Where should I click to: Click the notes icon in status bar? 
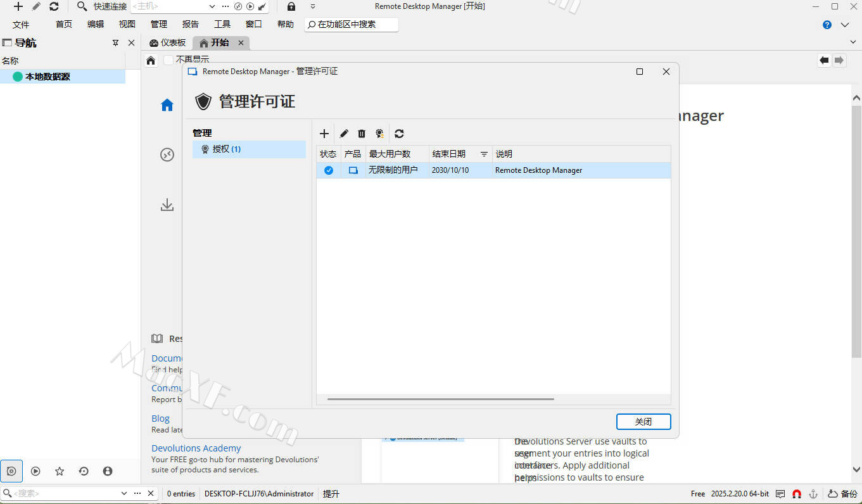pos(780,494)
